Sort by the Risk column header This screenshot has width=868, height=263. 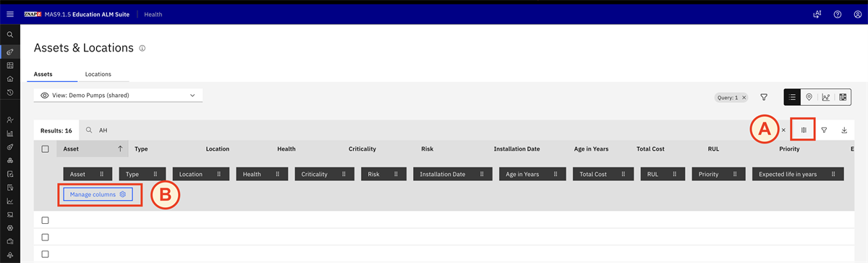427,149
